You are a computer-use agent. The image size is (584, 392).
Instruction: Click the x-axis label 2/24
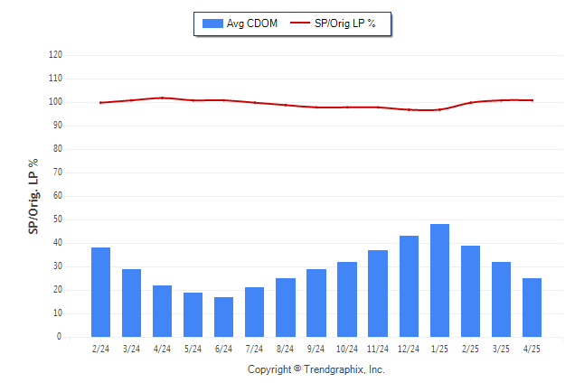pyautogui.click(x=100, y=349)
